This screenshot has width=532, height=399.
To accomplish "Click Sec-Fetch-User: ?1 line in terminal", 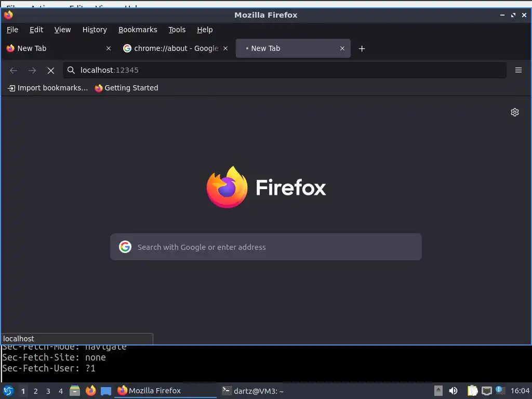I will (49, 368).
